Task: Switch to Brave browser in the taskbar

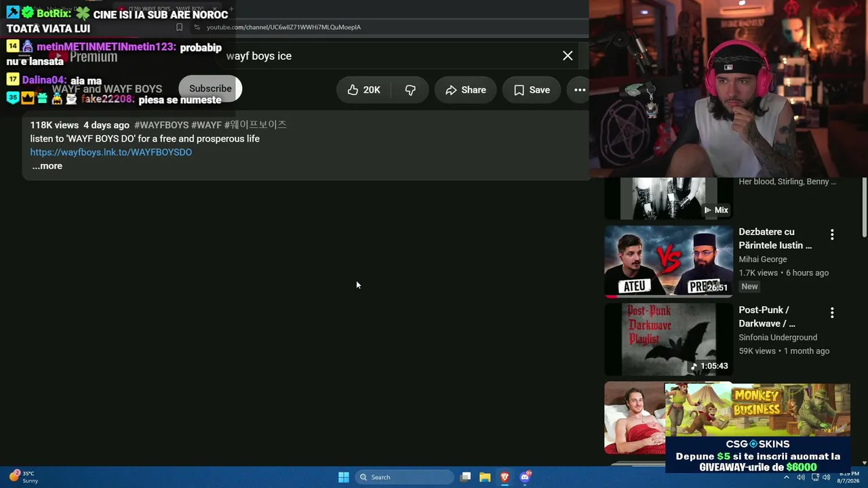Action: pyautogui.click(x=505, y=477)
